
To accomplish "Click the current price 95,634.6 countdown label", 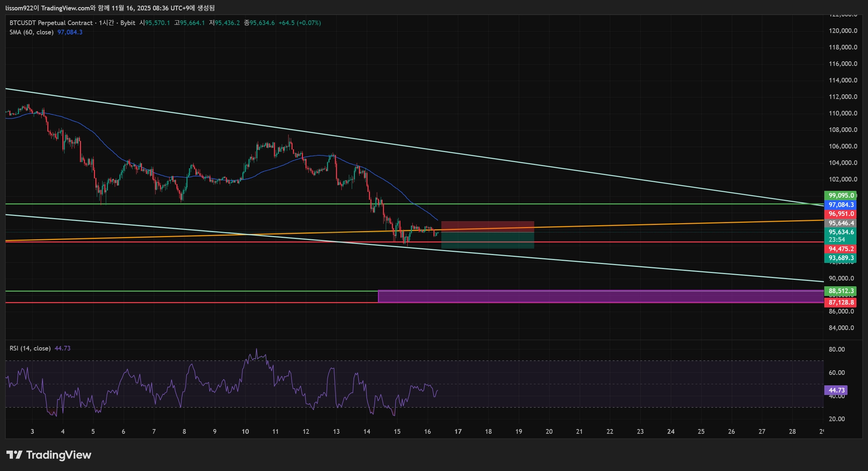I will click(840, 236).
